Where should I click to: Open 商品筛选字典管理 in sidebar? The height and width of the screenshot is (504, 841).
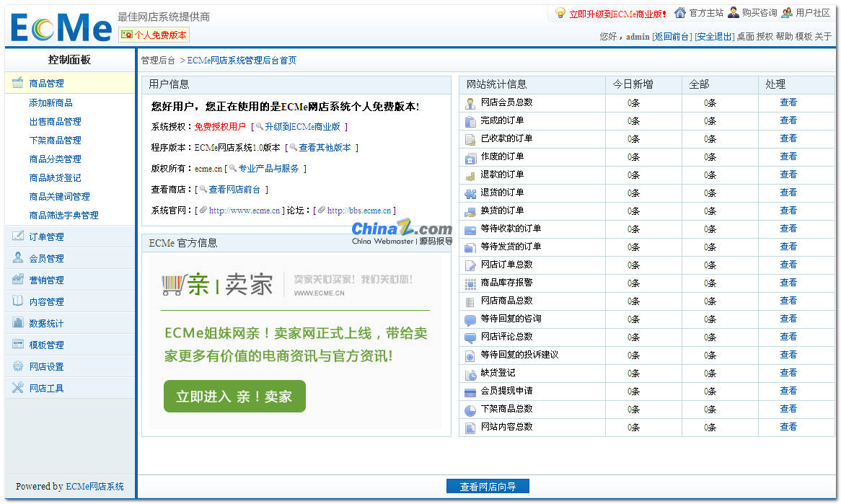click(63, 215)
